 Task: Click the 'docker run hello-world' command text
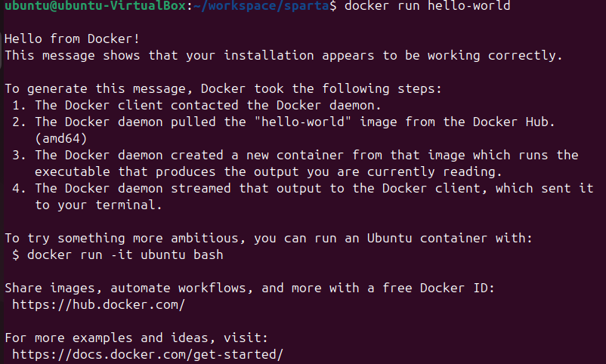427,6
